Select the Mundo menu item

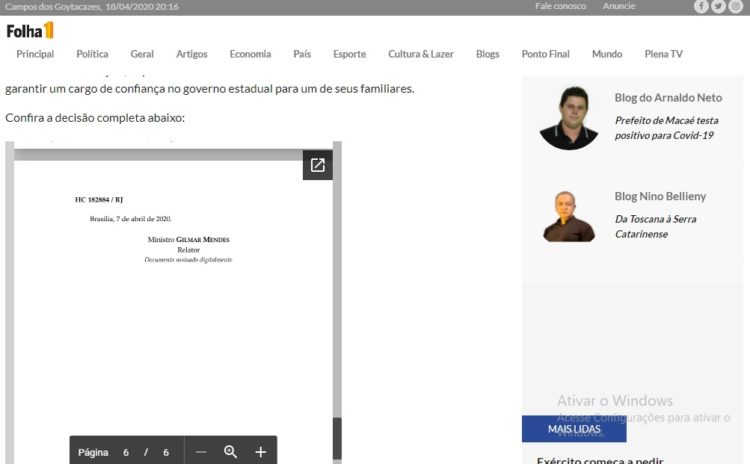(x=607, y=54)
